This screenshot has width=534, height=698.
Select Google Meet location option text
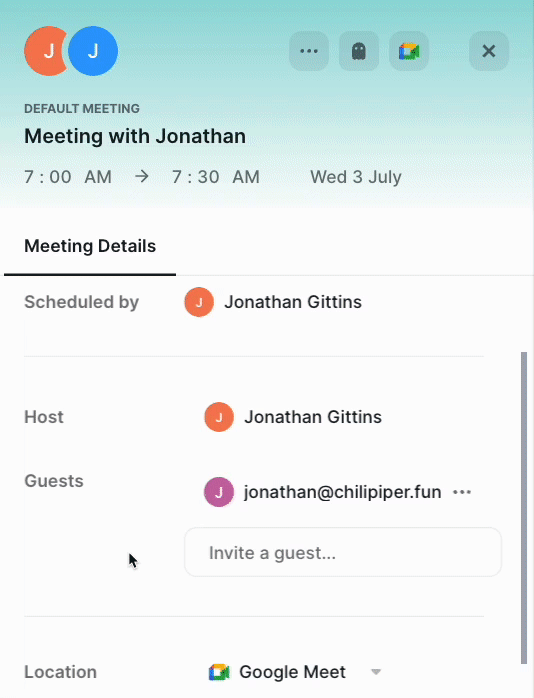pyautogui.click(x=292, y=672)
